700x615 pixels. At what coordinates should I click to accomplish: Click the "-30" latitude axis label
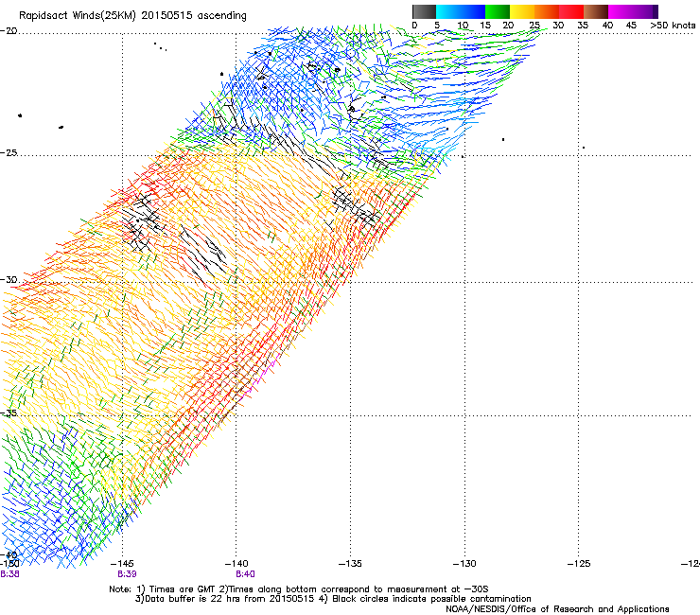click(9, 279)
